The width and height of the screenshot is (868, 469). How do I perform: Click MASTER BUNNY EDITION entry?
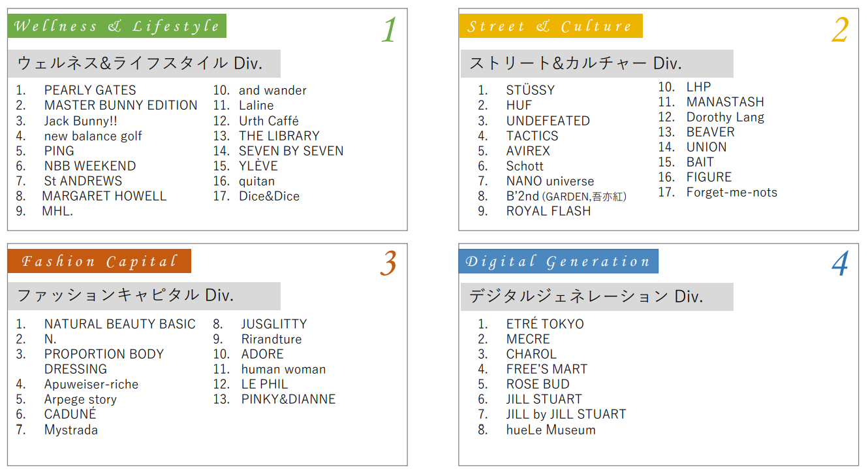point(121,105)
